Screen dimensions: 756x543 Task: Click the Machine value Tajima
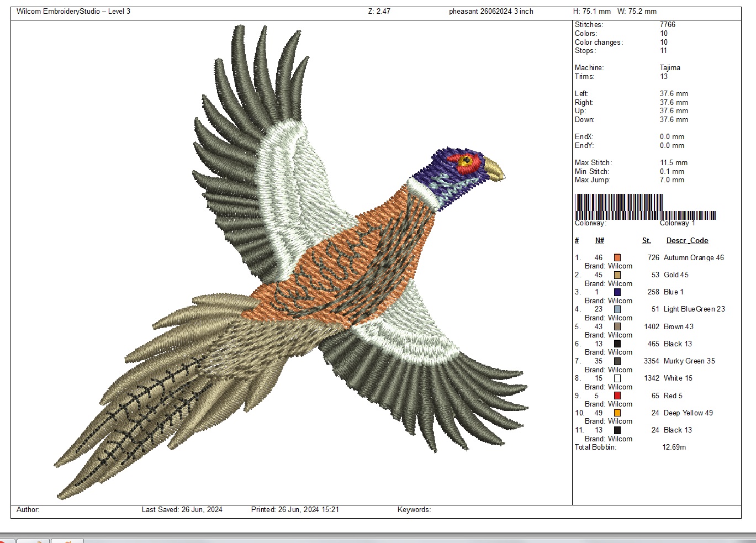click(670, 68)
